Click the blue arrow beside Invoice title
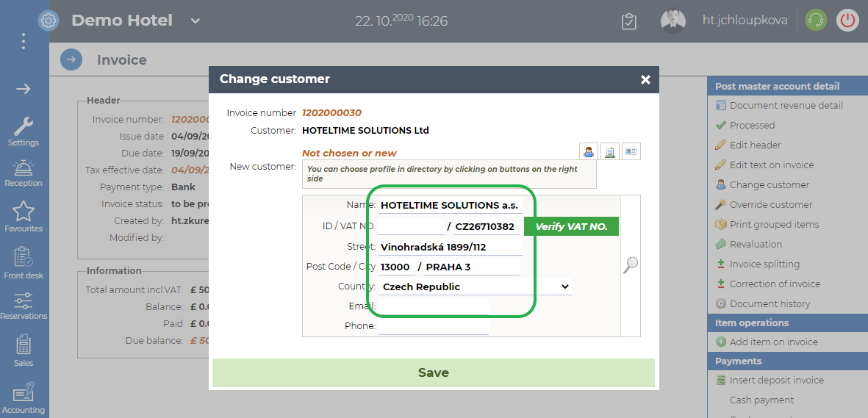The width and height of the screenshot is (868, 418). 71,60
